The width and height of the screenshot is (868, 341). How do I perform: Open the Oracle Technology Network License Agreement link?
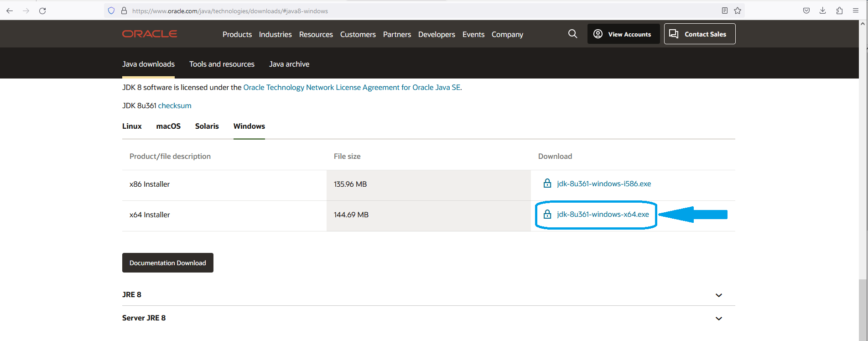352,87
